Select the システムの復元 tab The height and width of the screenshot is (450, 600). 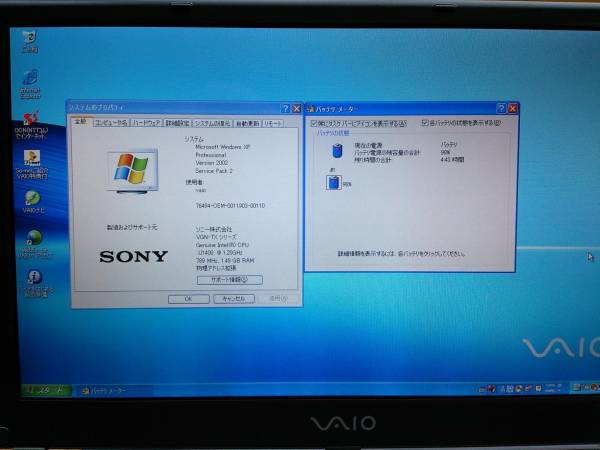coord(211,123)
